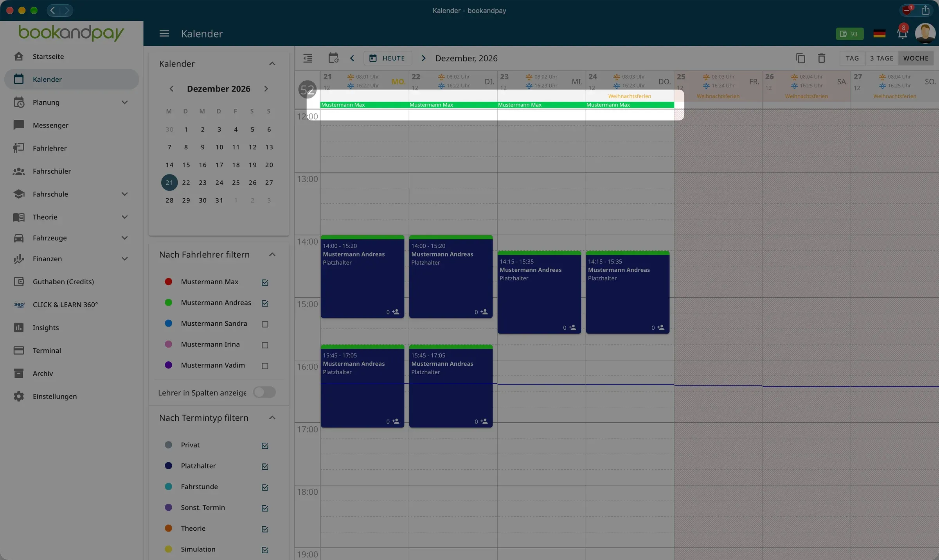Open Einstellungen gear in the sidebar
This screenshot has height=560, width=939.
point(72,396)
